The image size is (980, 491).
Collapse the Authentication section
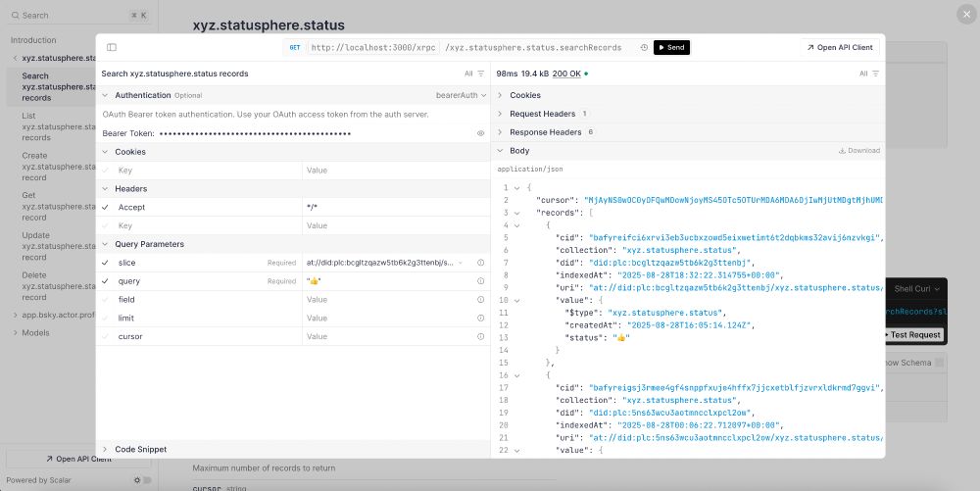105,96
